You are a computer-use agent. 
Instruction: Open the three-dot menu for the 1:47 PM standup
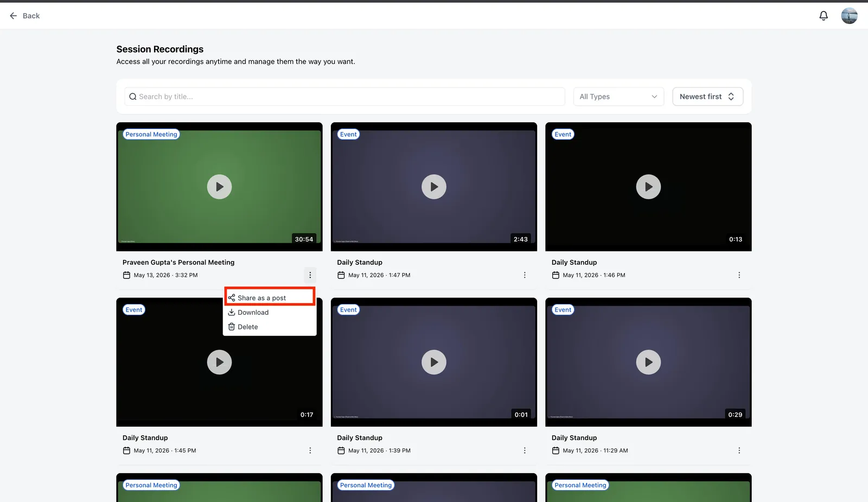[525, 275]
